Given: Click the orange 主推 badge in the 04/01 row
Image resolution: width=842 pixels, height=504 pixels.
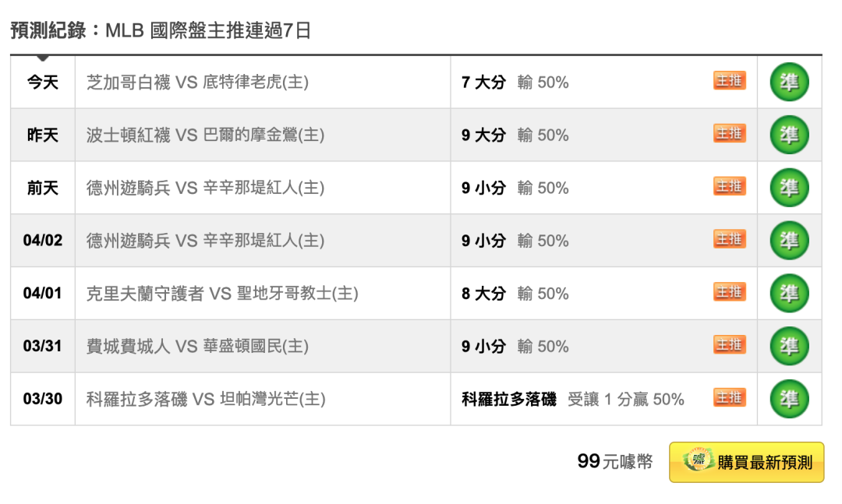Looking at the screenshot, I should [729, 292].
